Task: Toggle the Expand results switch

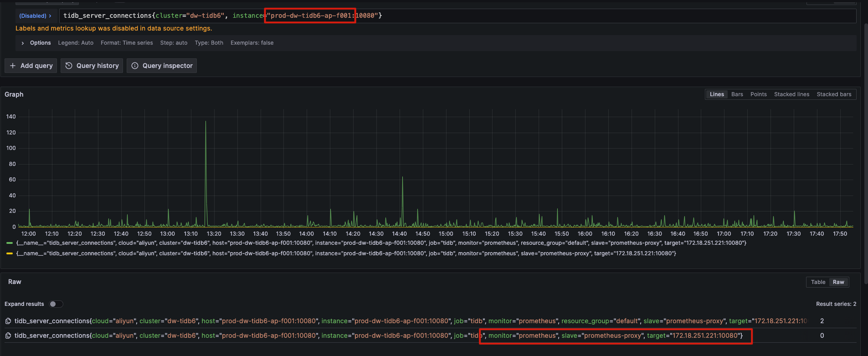Action: click(56, 304)
